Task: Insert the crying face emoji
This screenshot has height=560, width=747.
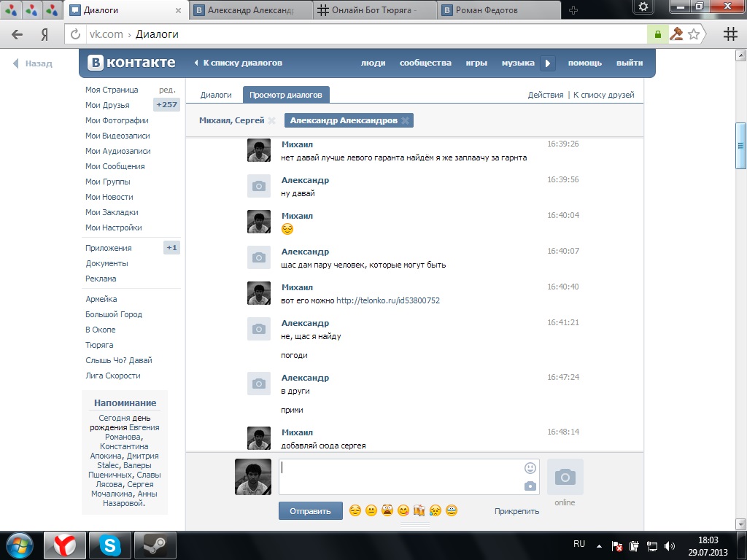Action: (x=436, y=511)
